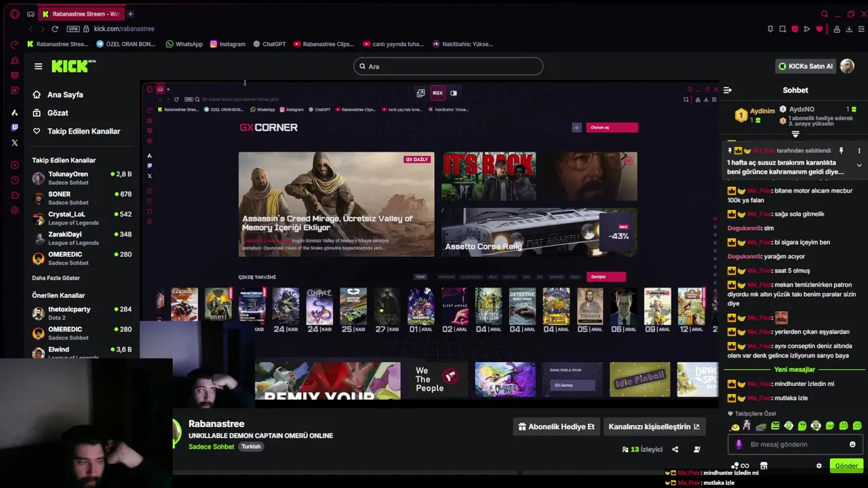Select the Rabanastree Stream browser tab
Screen dimensions: 868x488
click(x=81, y=14)
